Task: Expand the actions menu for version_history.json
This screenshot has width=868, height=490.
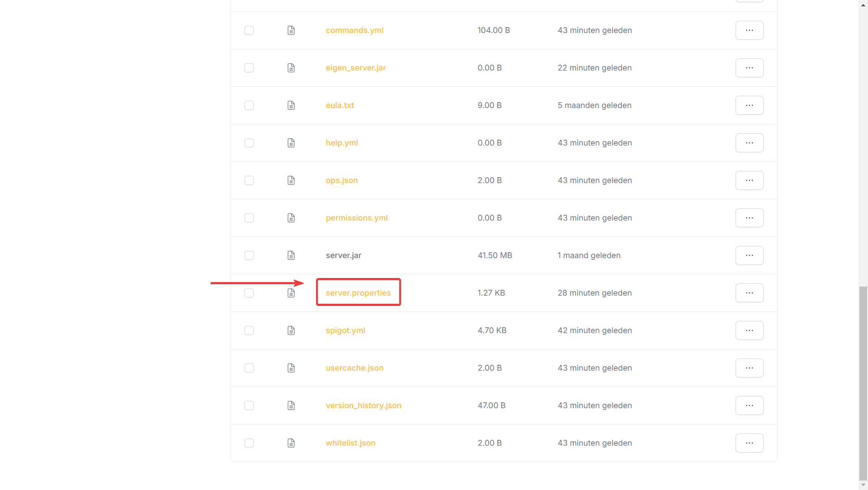Action: click(749, 405)
